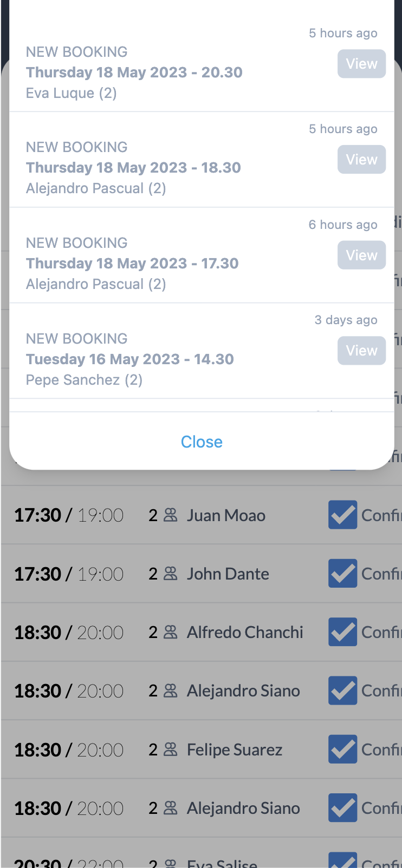Image resolution: width=402 pixels, height=868 pixels.
Task: Close the notifications popup
Action: click(x=202, y=442)
